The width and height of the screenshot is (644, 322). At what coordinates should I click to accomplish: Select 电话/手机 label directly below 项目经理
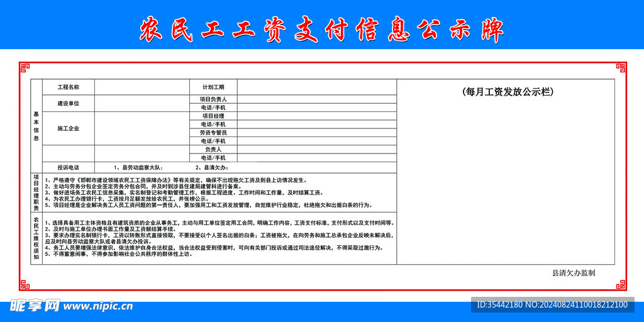(214, 124)
